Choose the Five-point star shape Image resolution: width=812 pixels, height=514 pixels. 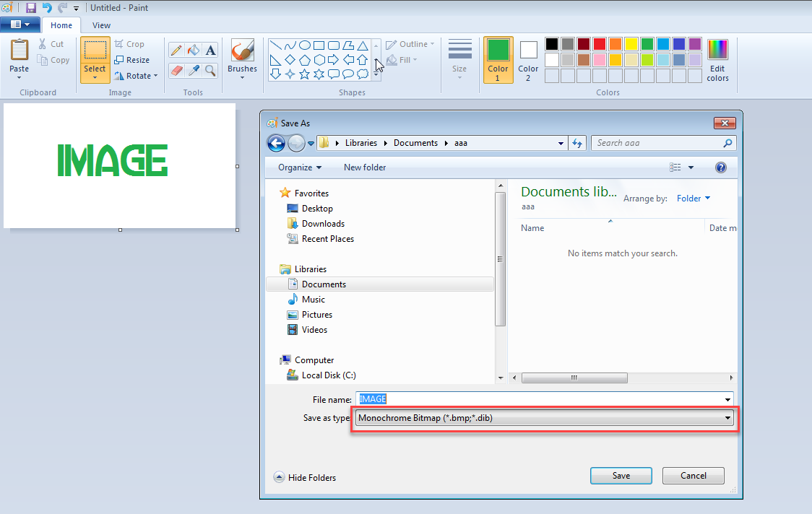[x=305, y=74]
